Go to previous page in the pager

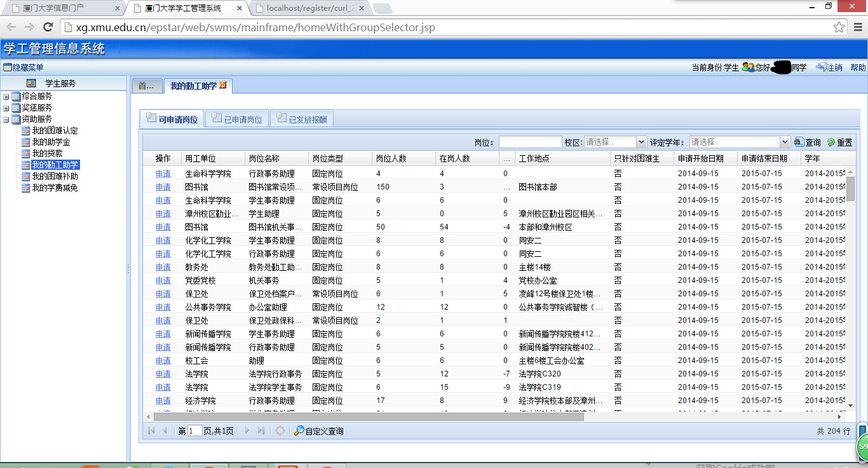(165, 431)
